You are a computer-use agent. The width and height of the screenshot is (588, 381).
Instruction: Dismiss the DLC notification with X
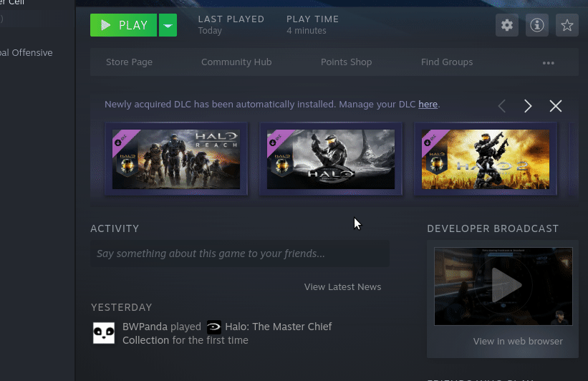pyautogui.click(x=555, y=106)
